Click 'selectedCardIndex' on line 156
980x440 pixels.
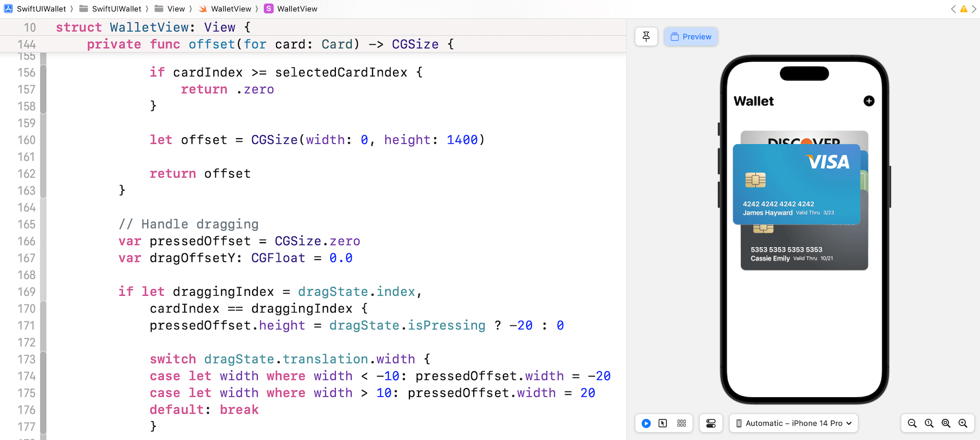click(x=341, y=72)
